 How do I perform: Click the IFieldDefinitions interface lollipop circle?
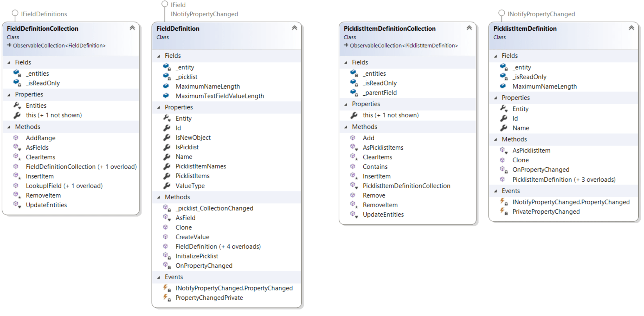coord(15,13)
